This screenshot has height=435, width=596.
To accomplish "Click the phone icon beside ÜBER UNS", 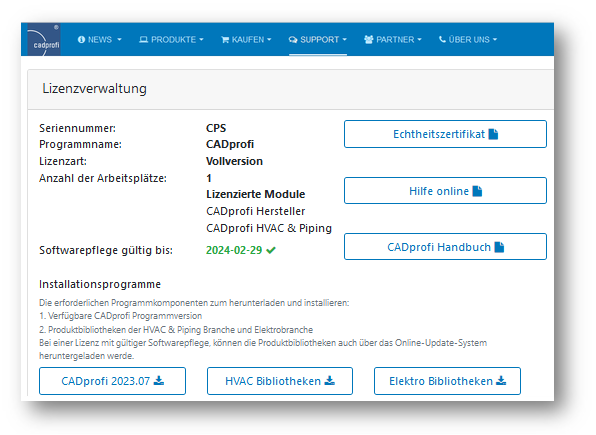I will pyautogui.click(x=442, y=39).
